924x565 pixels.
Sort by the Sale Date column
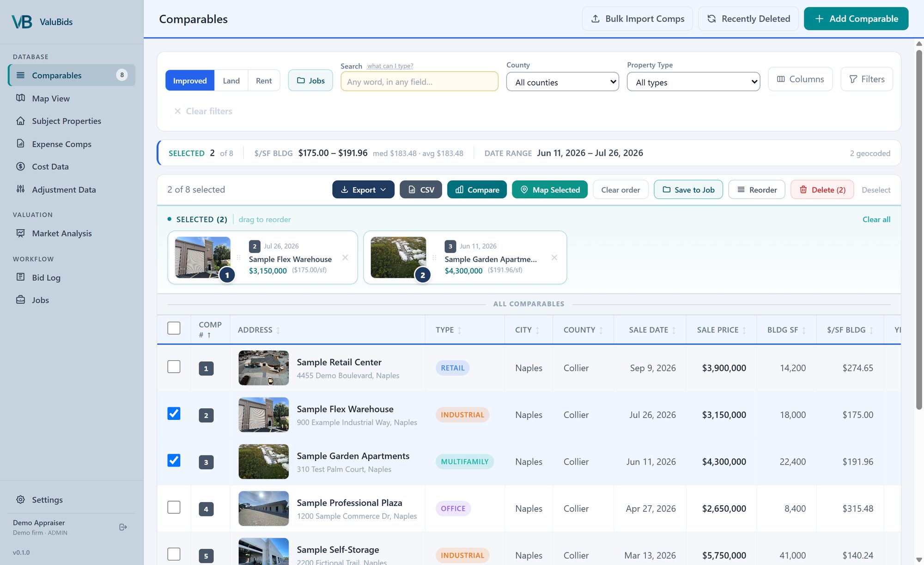tap(652, 330)
